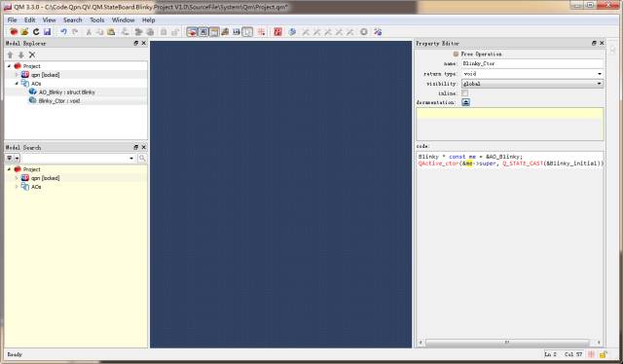Collapse the Project node in Model Search

tap(9, 169)
